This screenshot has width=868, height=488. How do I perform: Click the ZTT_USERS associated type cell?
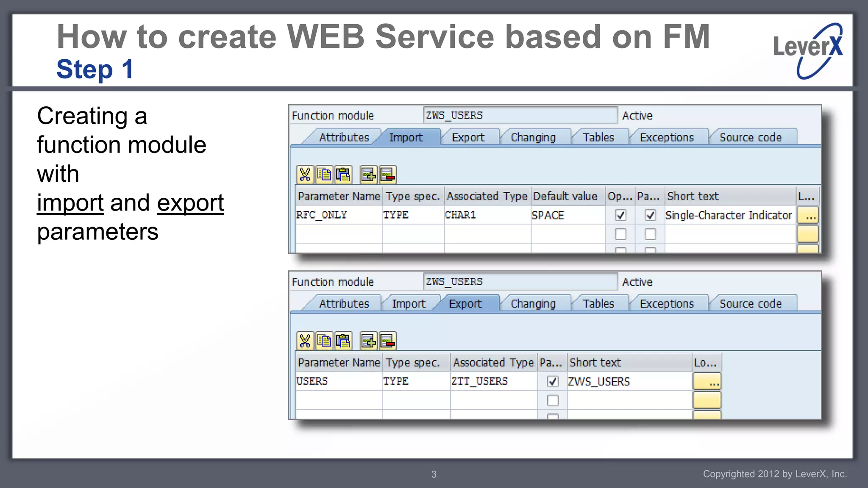pyautogui.click(x=494, y=381)
